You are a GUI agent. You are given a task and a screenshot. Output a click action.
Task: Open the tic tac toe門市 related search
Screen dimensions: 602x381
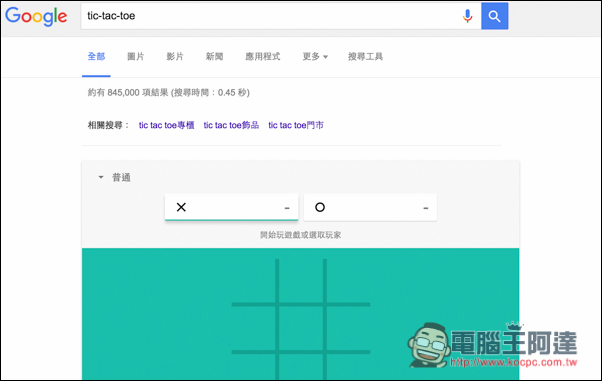[x=296, y=125]
